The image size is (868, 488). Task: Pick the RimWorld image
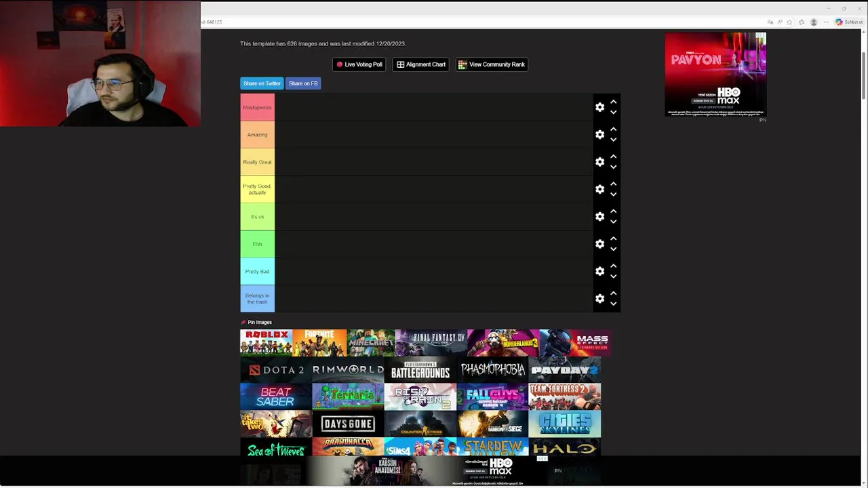348,370
